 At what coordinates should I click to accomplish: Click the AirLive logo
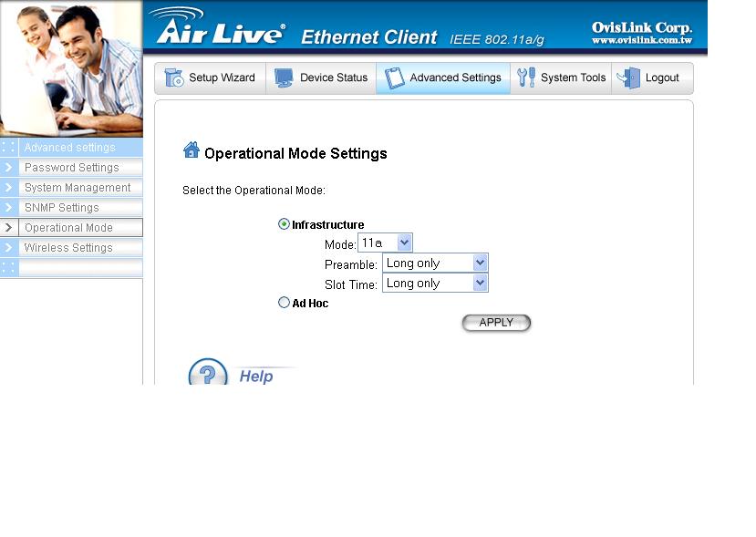click(219, 26)
